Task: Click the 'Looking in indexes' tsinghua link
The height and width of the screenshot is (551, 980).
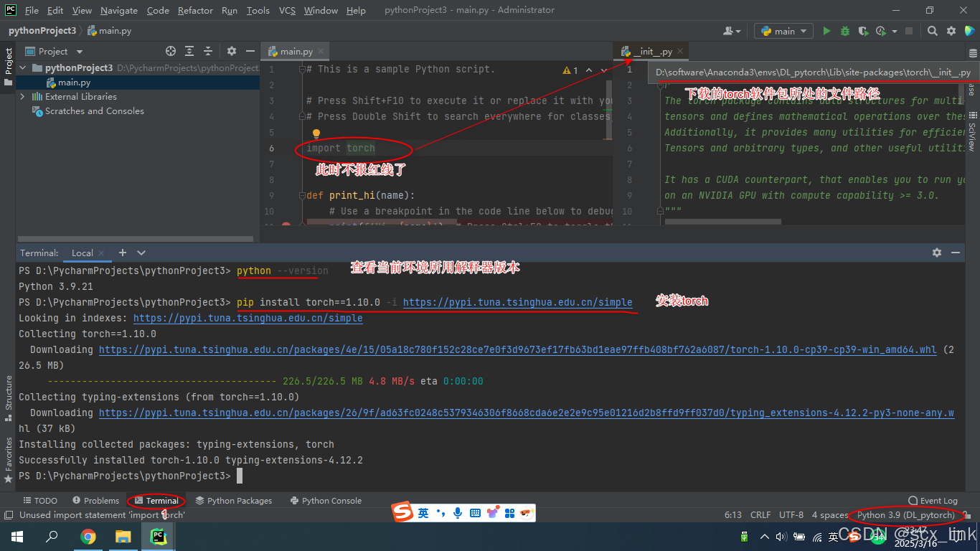Action: (248, 318)
